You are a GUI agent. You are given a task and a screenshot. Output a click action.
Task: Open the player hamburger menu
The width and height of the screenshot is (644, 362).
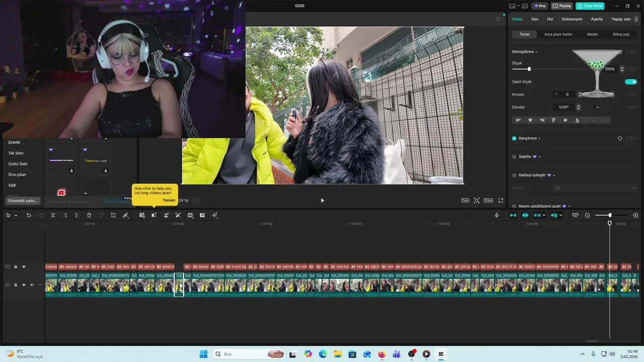(x=498, y=19)
